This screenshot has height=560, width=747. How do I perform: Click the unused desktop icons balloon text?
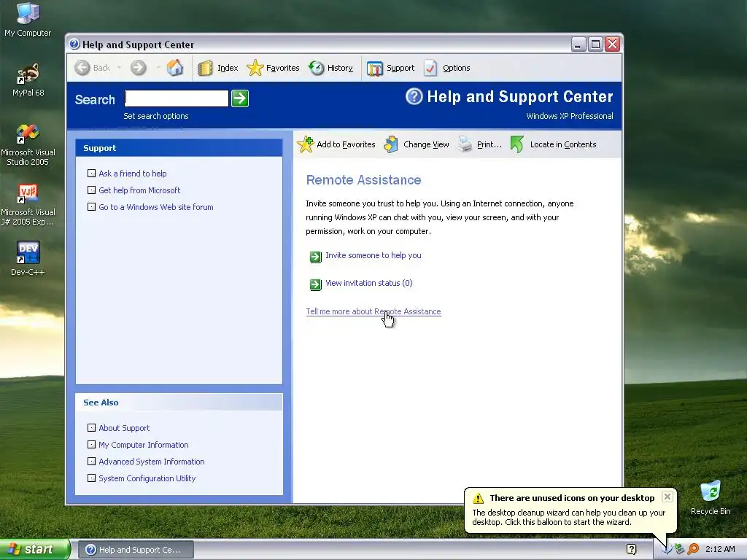pos(568,518)
